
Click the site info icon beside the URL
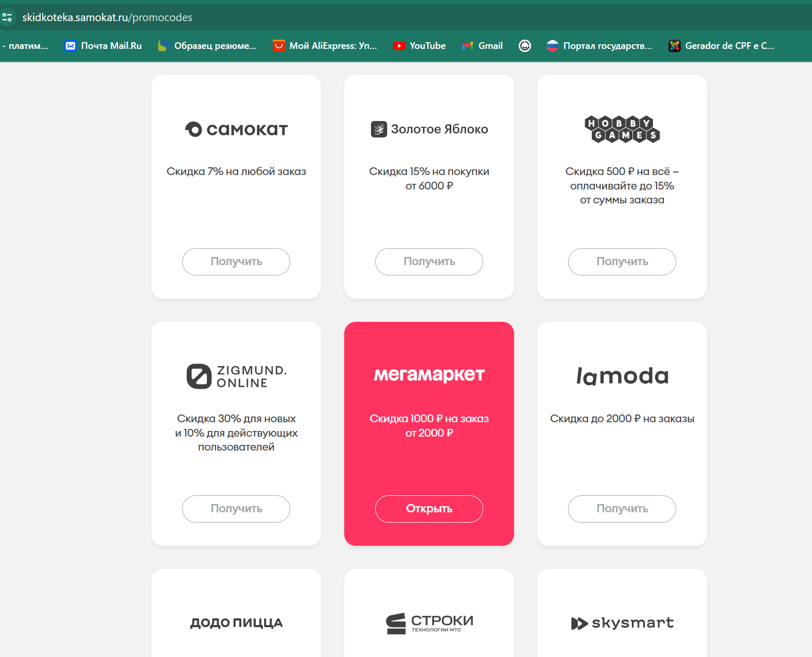[x=7, y=18]
